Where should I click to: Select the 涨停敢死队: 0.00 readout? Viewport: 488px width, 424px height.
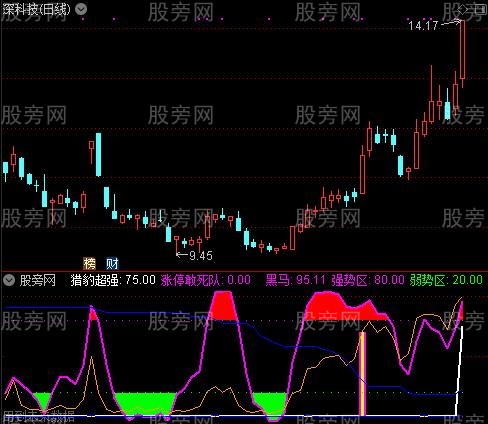click(206, 280)
